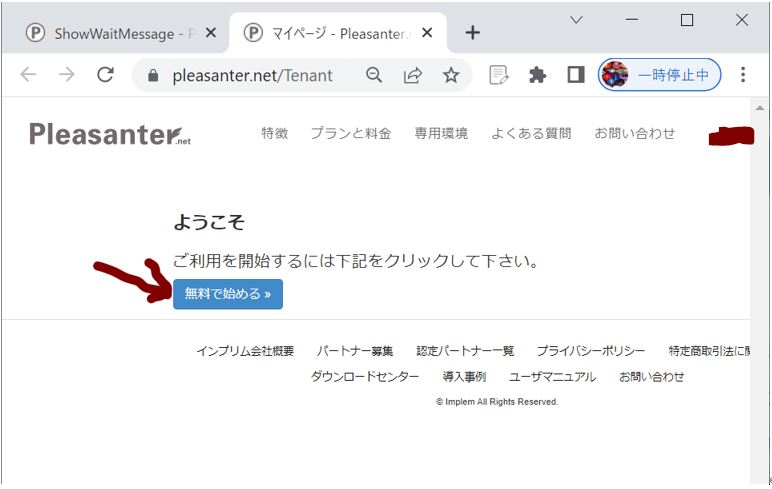Go to the 専用環境 page
The image size is (772, 489).
[441, 133]
